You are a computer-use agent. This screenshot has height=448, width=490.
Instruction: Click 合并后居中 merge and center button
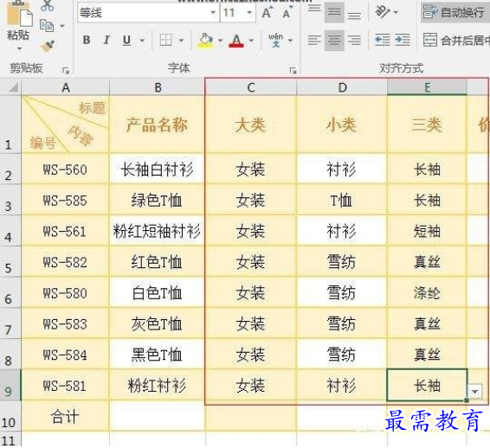pos(456,40)
